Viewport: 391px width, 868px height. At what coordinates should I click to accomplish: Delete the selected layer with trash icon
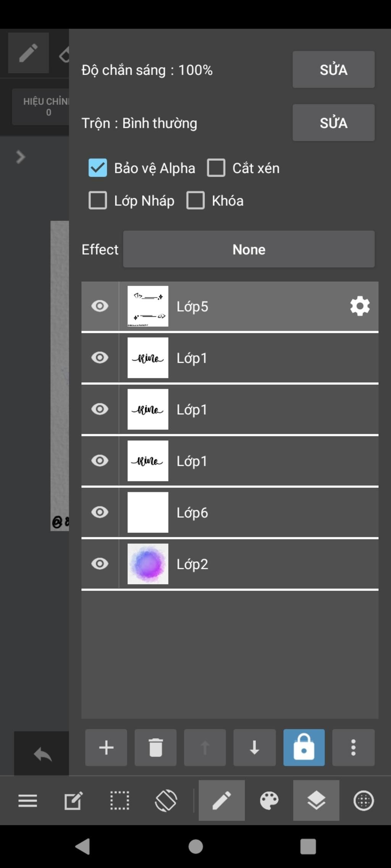click(x=155, y=747)
